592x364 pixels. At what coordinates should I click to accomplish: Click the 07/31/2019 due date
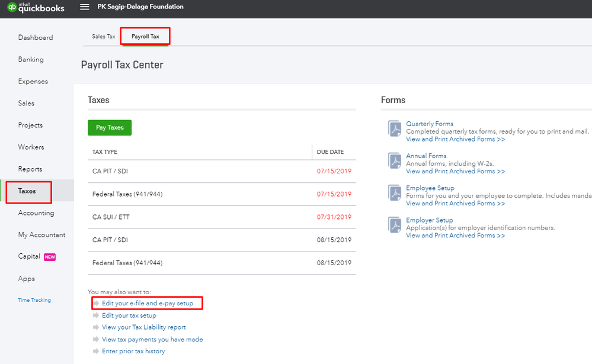point(334,217)
